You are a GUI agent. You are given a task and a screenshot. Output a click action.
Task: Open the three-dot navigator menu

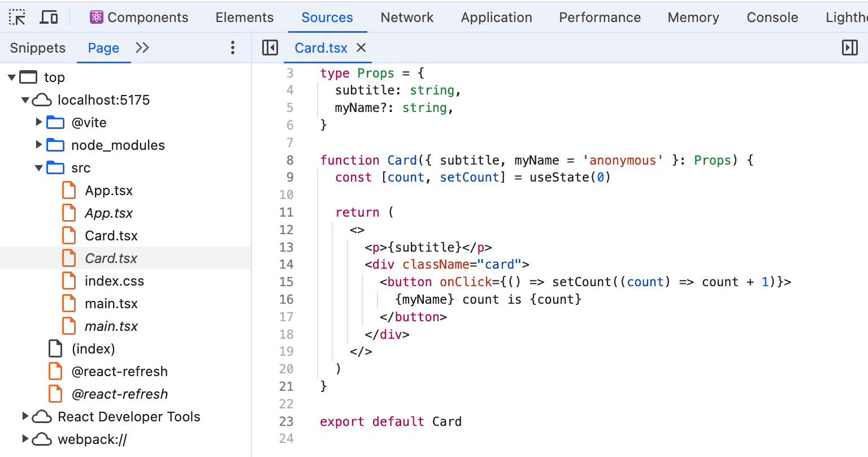(233, 48)
